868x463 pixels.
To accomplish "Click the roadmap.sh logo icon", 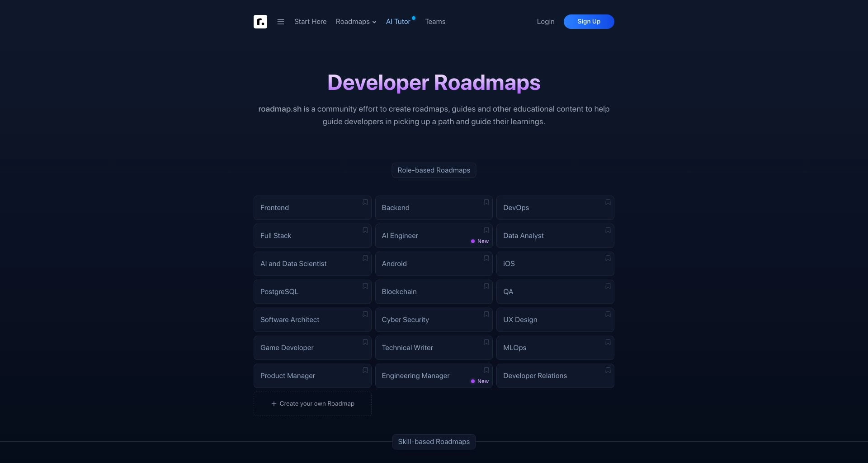I will coord(260,21).
